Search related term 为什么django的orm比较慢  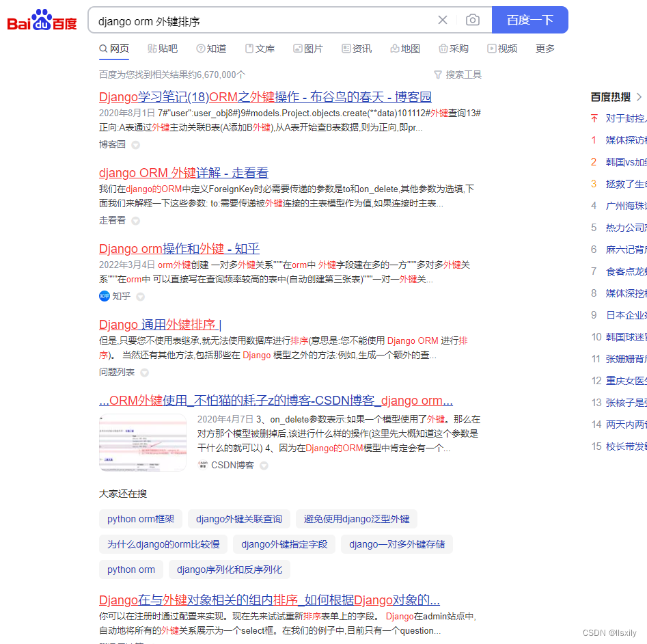click(x=163, y=544)
